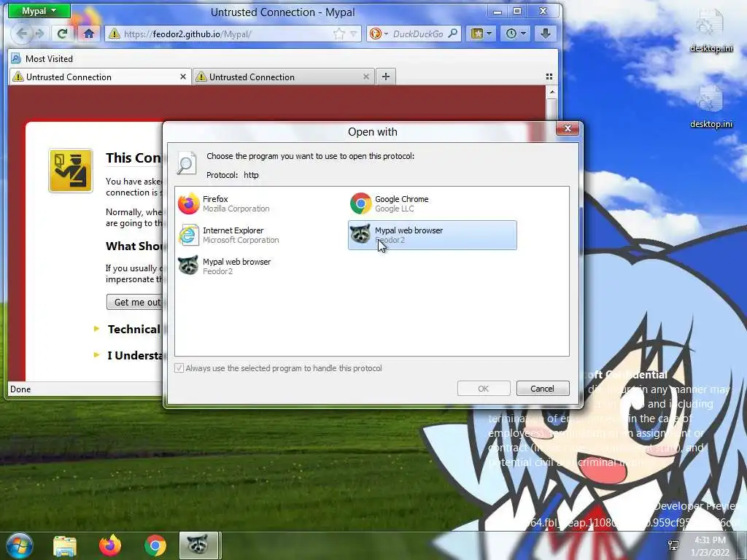Image resolution: width=747 pixels, height=560 pixels.
Task: Click the protocol search document icon in dialog
Action: point(186,163)
